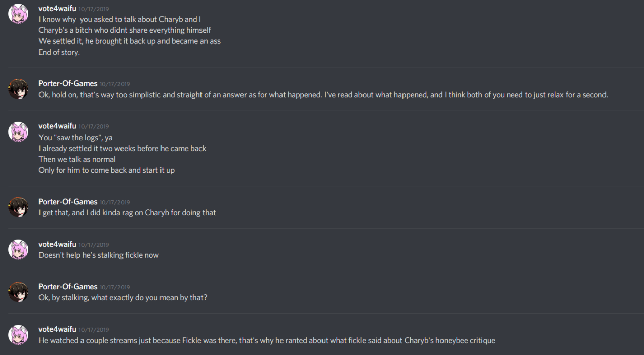Image resolution: width=644 pixels, height=355 pixels.
Task: Select vote4waifu's avatar beside the "stalking fickle" message
Action: coord(18,249)
